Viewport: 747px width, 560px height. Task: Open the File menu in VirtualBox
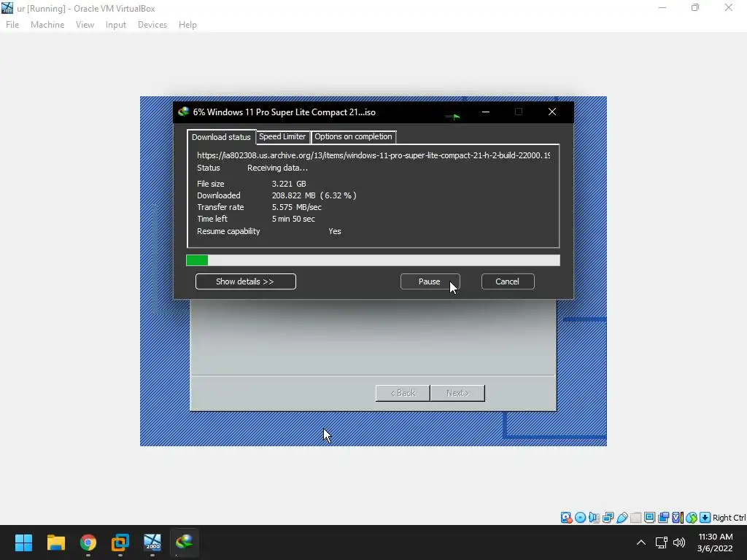coord(12,25)
